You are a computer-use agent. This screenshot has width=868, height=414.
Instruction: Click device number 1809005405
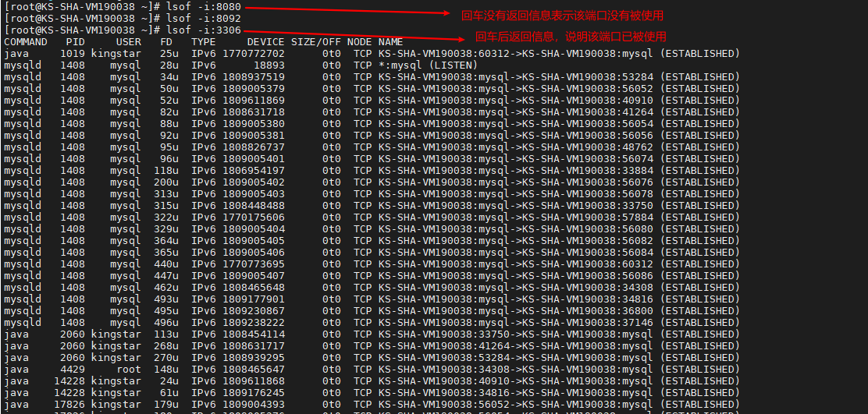click(x=254, y=241)
